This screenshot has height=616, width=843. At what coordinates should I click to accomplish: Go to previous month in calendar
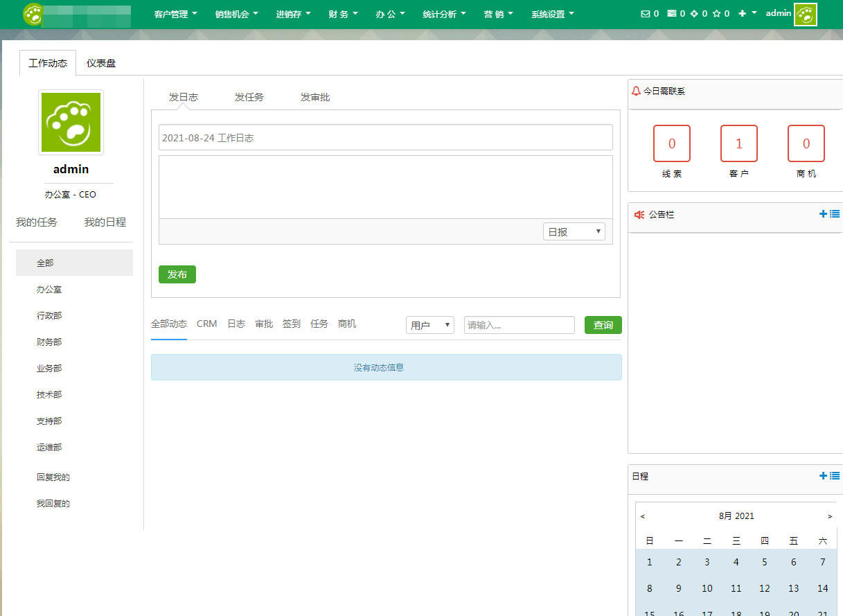[643, 516]
